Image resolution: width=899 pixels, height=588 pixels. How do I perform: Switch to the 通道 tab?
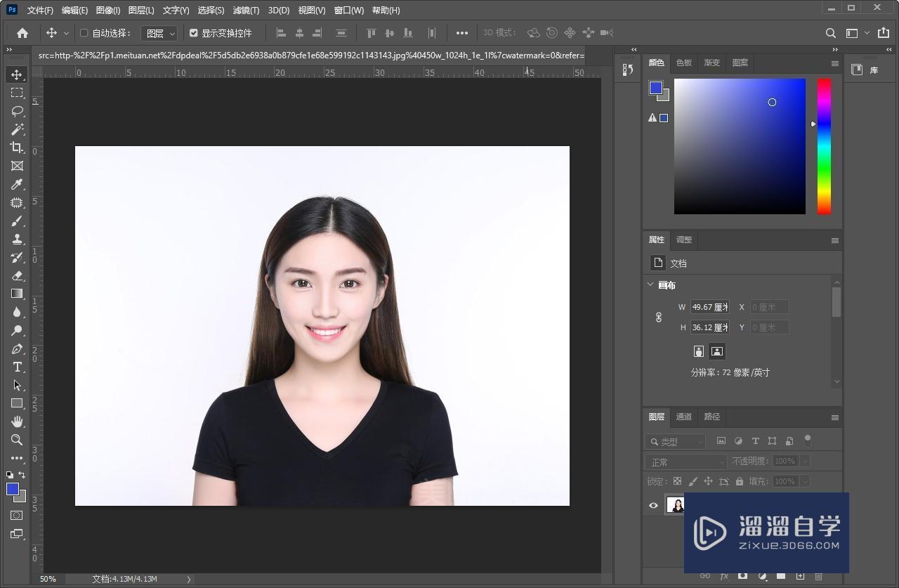684,417
